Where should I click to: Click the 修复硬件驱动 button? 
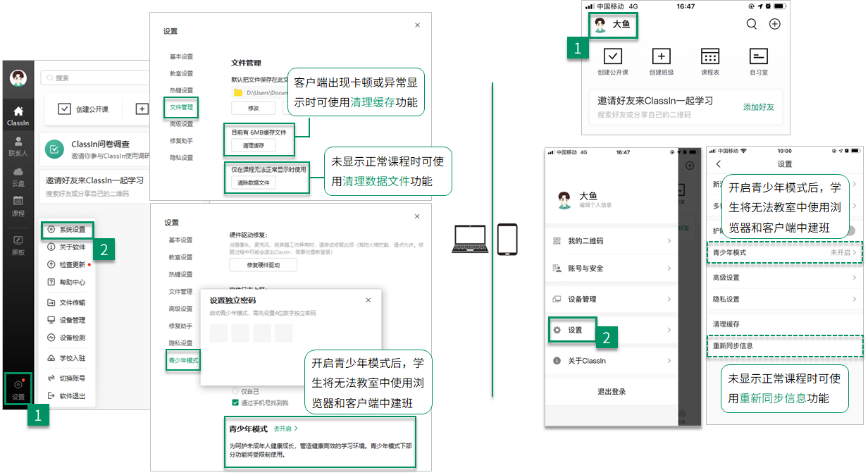pos(263,265)
